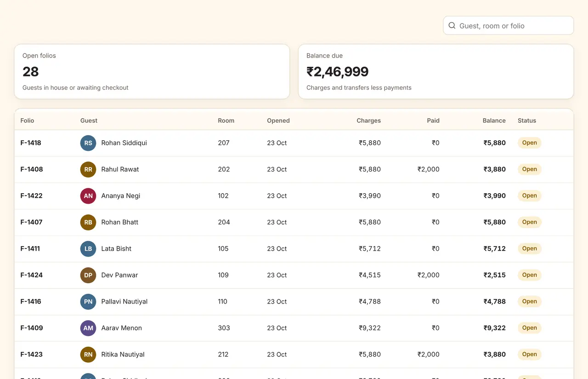The height and width of the screenshot is (379, 588).
Task: Click the search magnifier icon
Action: [452, 26]
